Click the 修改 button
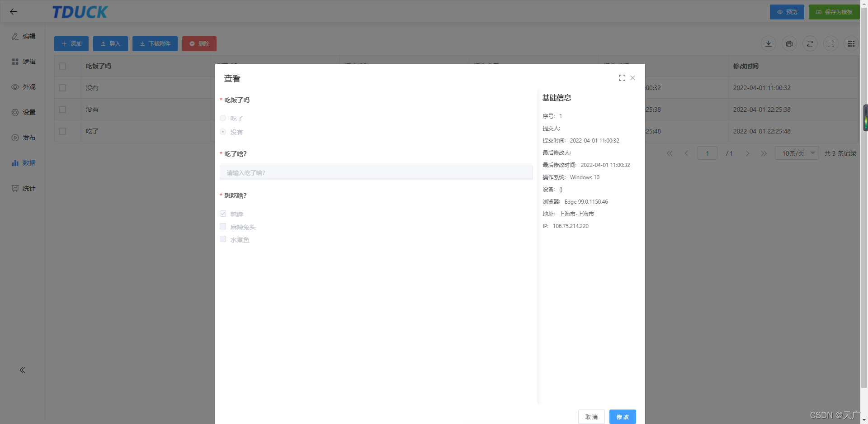Image resolution: width=868 pixels, height=424 pixels. coord(622,417)
